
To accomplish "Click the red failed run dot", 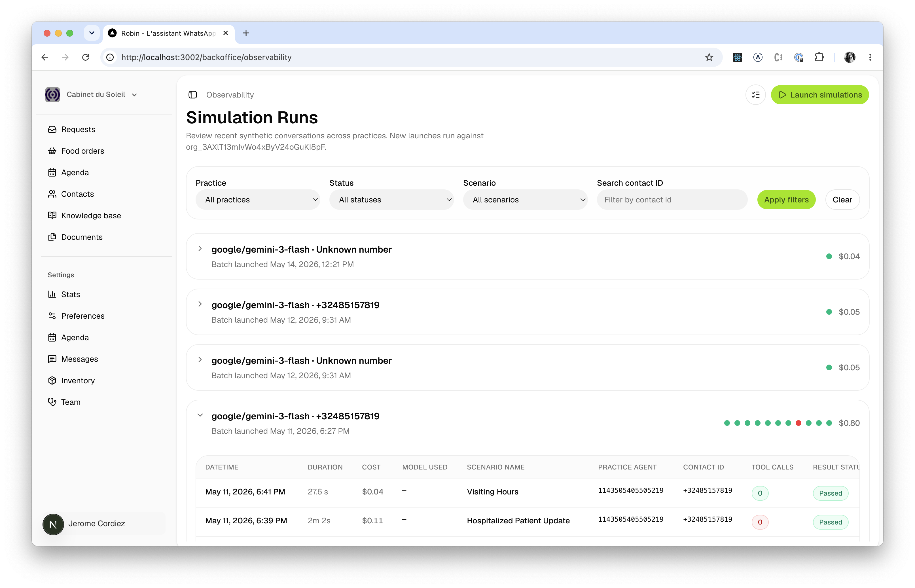I will (x=798, y=423).
